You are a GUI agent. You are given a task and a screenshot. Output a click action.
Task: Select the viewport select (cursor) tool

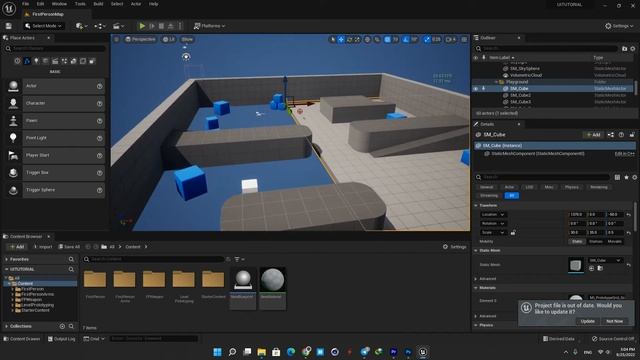[x=333, y=39]
